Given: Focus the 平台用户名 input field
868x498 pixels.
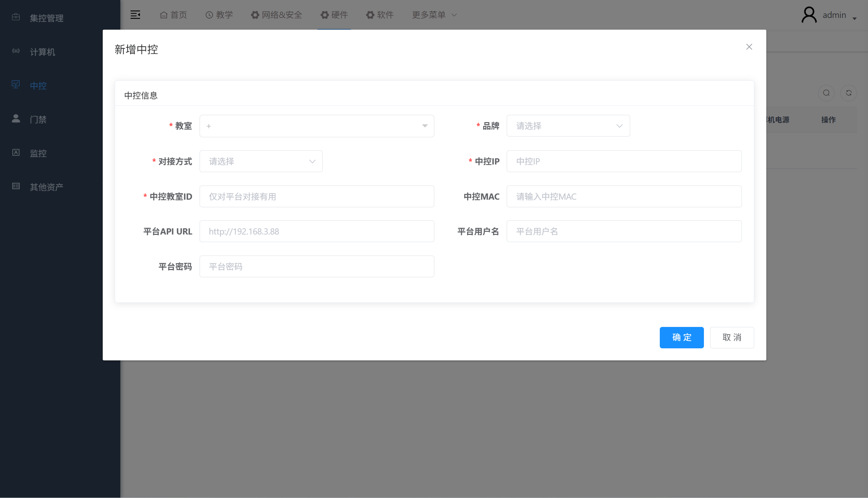Looking at the screenshot, I should click(624, 231).
